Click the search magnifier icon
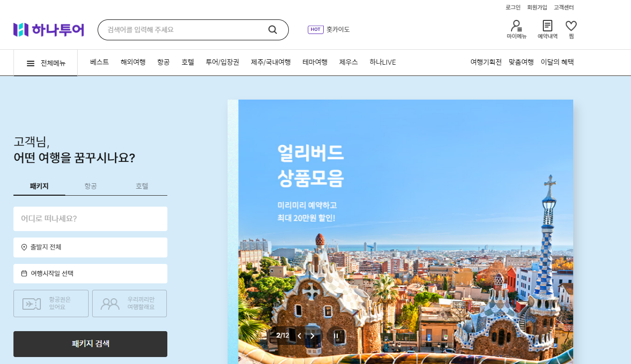 click(272, 29)
